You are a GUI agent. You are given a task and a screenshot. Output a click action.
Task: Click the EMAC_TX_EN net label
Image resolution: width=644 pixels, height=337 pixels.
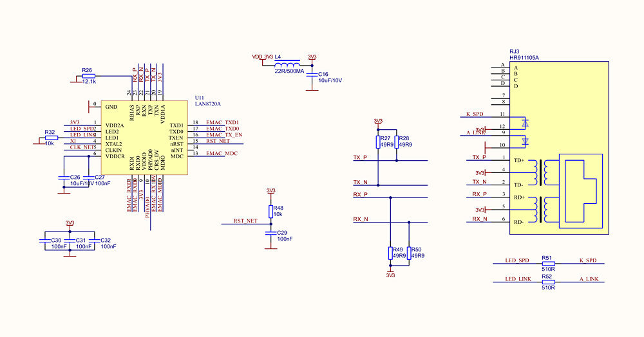click(224, 135)
